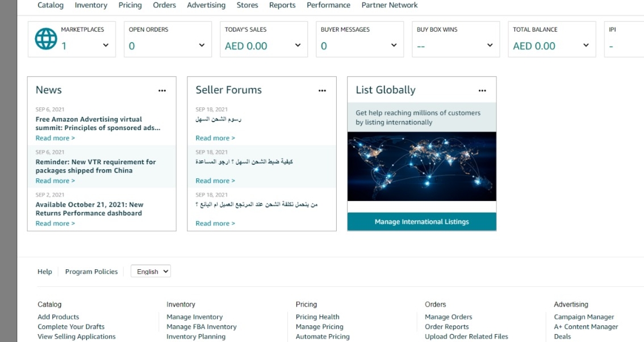644x342 pixels.
Task: Open the News card three-dot menu
Action: (x=162, y=90)
